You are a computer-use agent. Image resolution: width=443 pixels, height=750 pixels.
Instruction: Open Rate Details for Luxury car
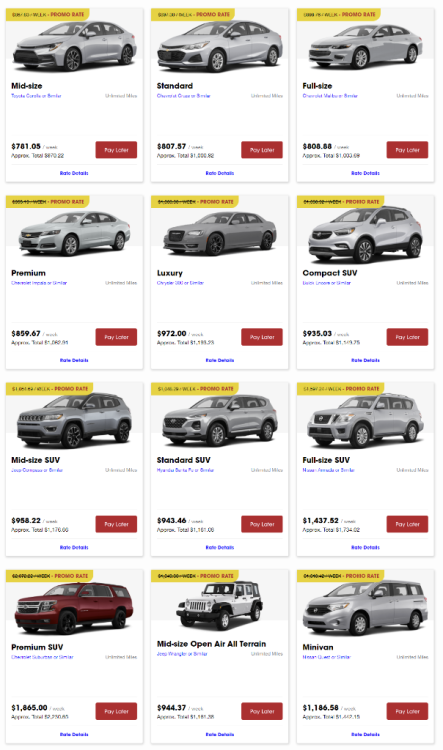pyautogui.click(x=220, y=360)
